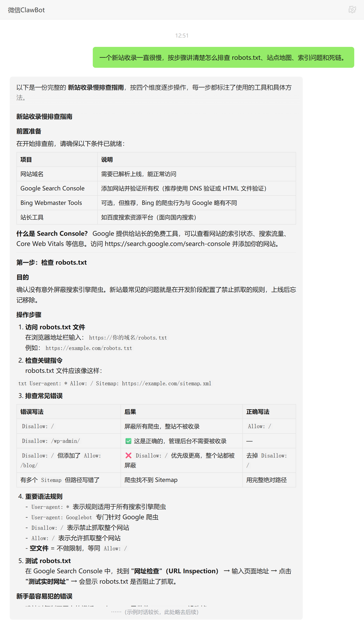Click the 用完整绝对路径 cell

tap(269, 480)
